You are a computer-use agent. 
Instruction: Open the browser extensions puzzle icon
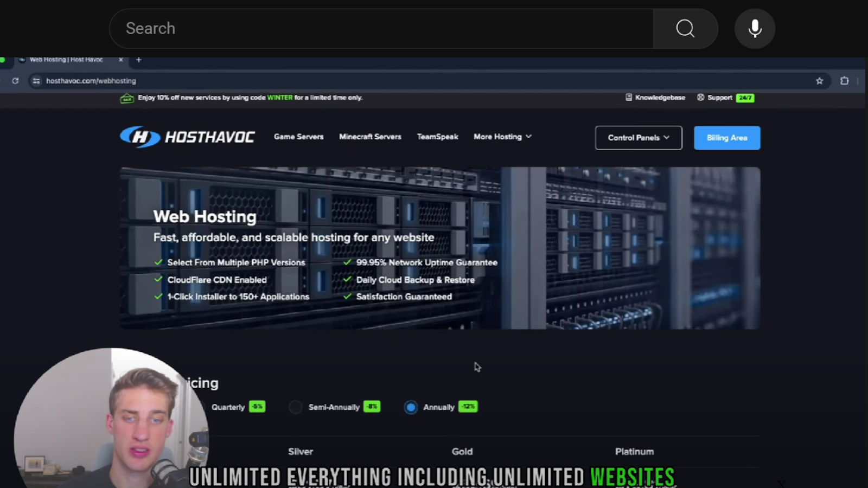pyautogui.click(x=844, y=81)
